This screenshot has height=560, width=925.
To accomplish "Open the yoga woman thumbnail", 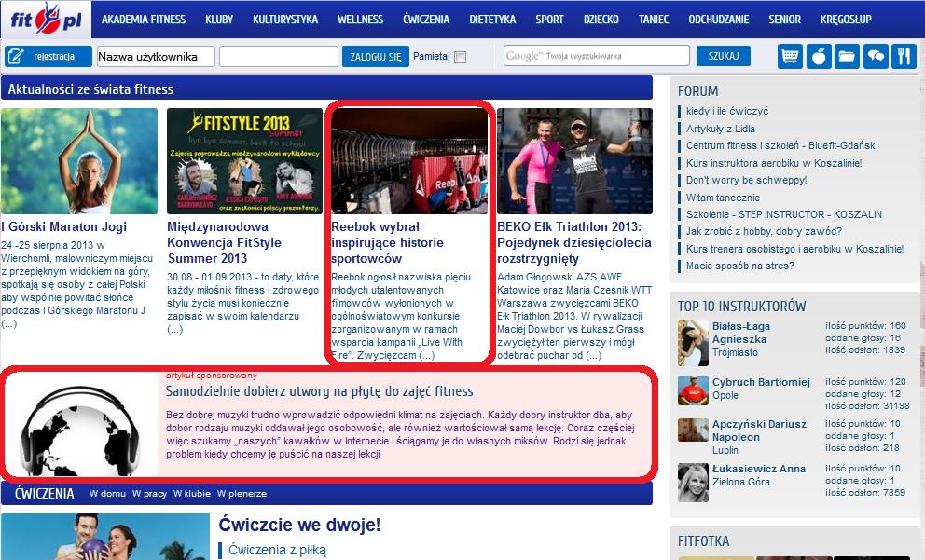I will pos(79,161).
